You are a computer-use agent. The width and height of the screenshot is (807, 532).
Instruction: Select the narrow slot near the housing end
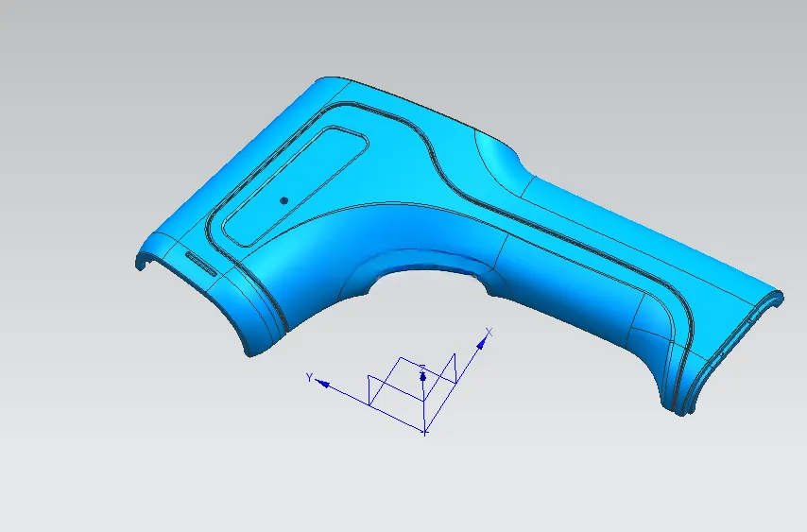pyautogui.click(x=201, y=264)
